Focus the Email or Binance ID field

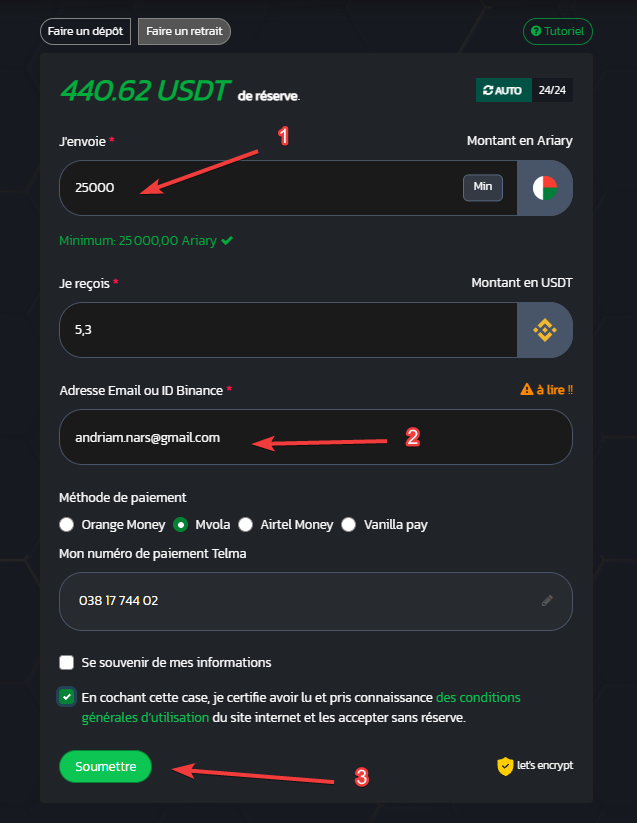316,437
